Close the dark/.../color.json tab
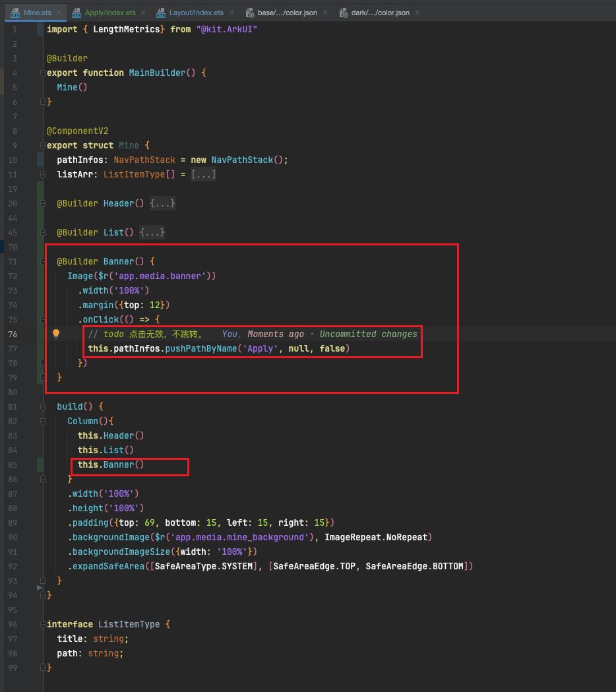The width and height of the screenshot is (616, 692). click(417, 13)
